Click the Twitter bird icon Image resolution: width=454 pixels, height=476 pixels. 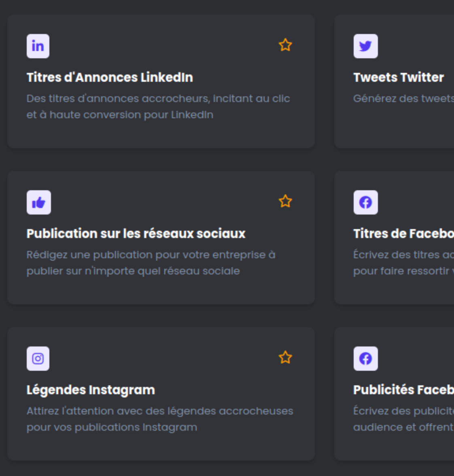[x=365, y=46]
